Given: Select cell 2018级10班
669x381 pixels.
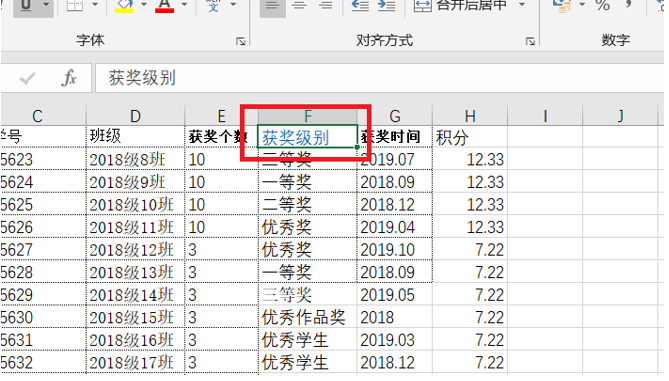Looking at the screenshot, I should pyautogui.click(x=135, y=204).
